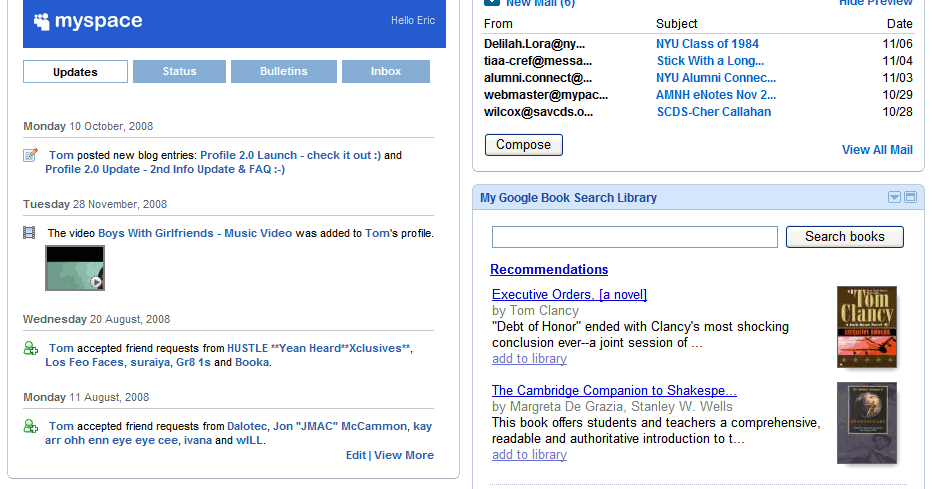Switch to the Status tab
This screenshot has width=932, height=489.
(180, 71)
